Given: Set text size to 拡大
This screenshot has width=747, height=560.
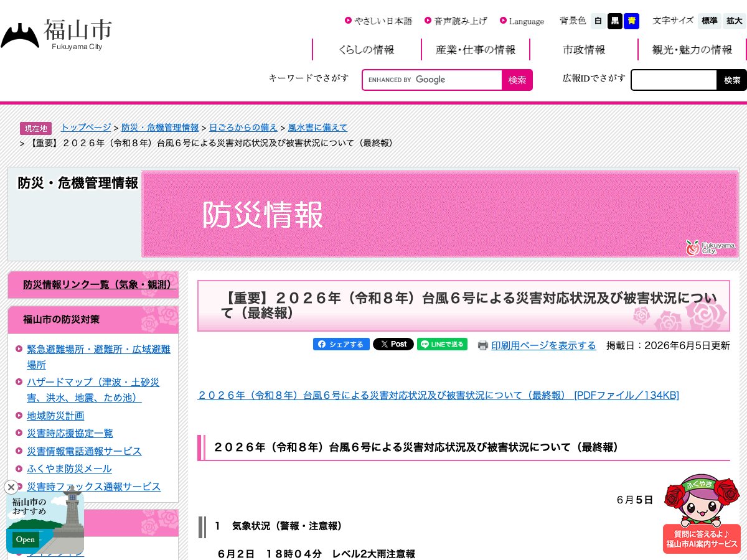Looking at the screenshot, I should tap(735, 21).
